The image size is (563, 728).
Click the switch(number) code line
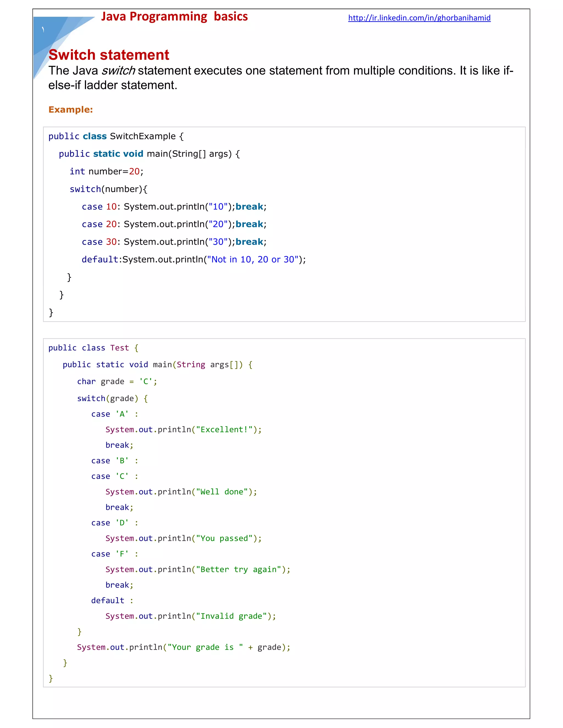coord(108,189)
